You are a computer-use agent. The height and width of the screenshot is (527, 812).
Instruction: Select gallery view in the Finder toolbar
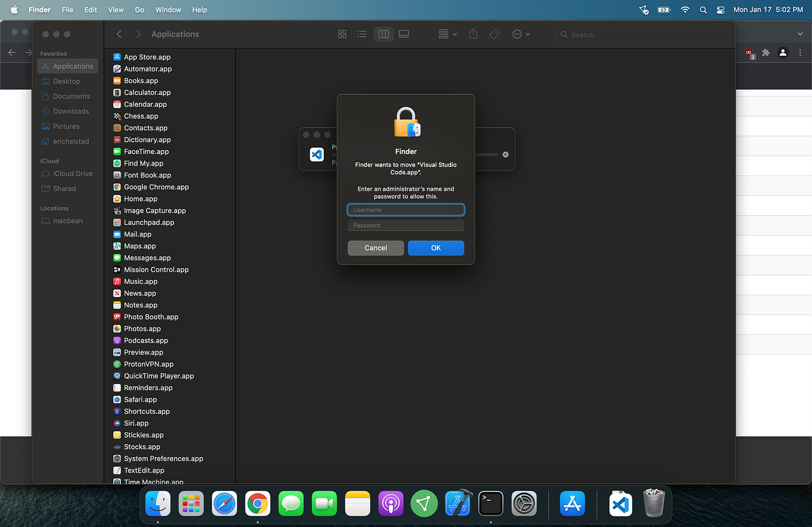[404, 34]
